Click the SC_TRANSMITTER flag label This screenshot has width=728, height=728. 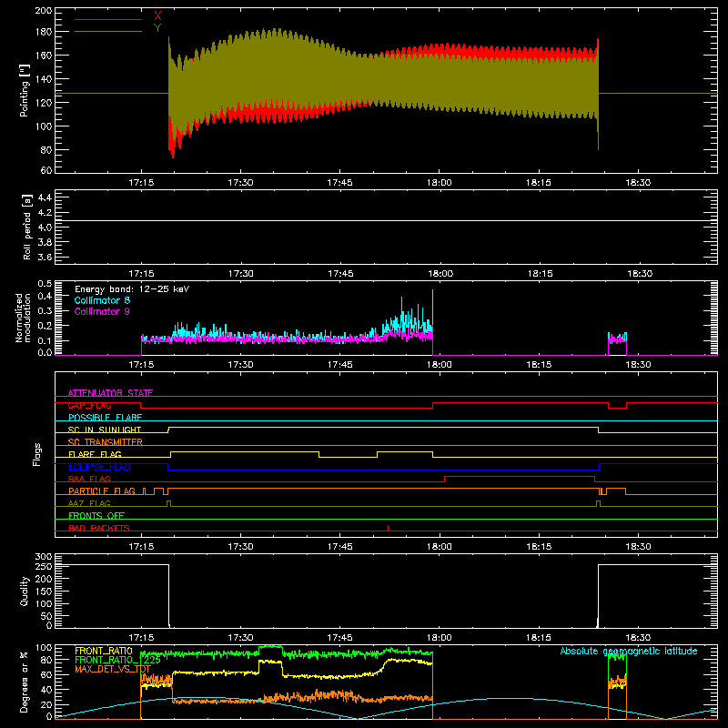coord(105,442)
